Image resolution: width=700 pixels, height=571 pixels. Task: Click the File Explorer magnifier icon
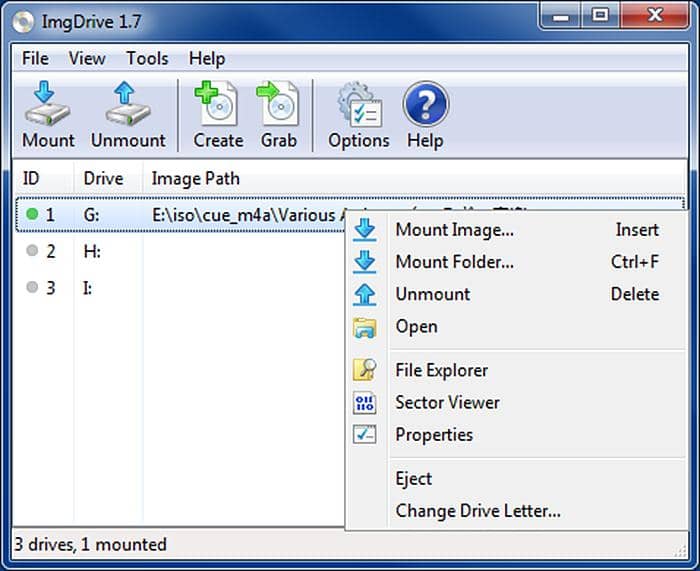[x=365, y=370]
